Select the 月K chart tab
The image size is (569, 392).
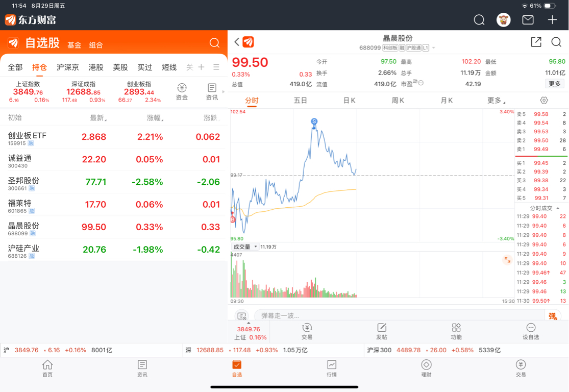(x=447, y=100)
